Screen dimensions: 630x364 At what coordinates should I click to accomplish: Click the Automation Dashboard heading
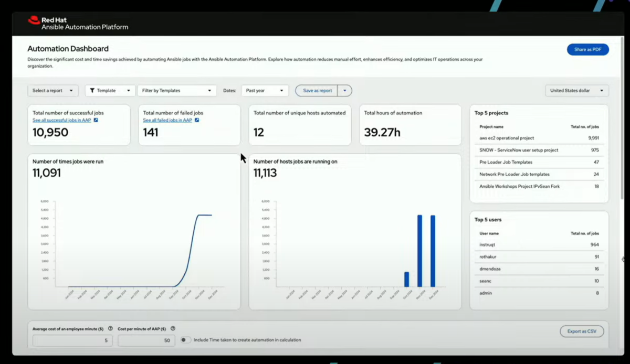pyautogui.click(x=68, y=49)
